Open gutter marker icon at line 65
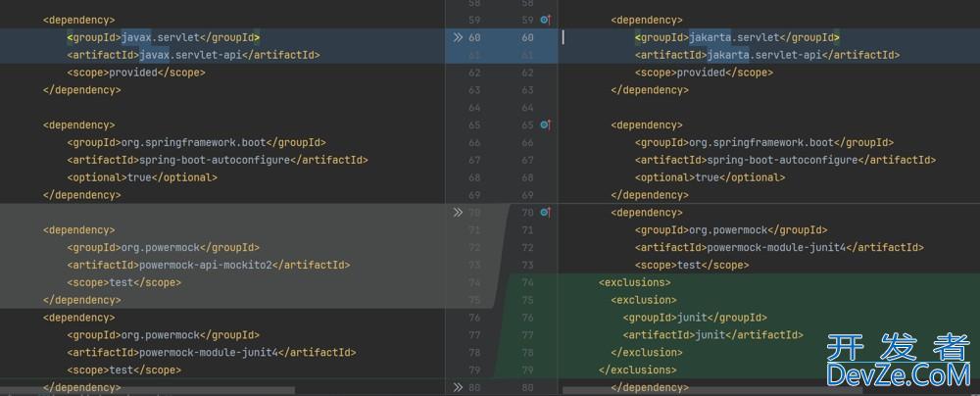 (x=545, y=125)
